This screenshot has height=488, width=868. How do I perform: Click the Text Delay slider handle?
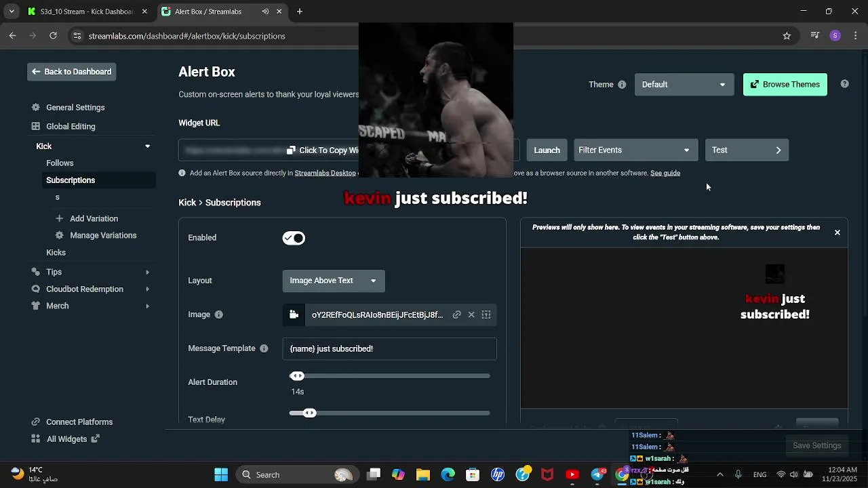coord(309,413)
